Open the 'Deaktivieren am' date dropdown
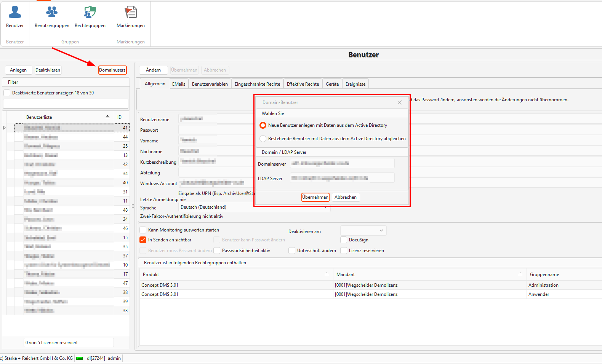 [x=381, y=230]
